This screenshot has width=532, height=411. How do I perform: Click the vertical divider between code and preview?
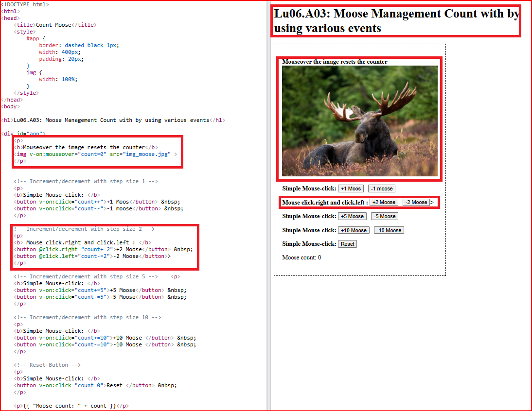click(268, 205)
